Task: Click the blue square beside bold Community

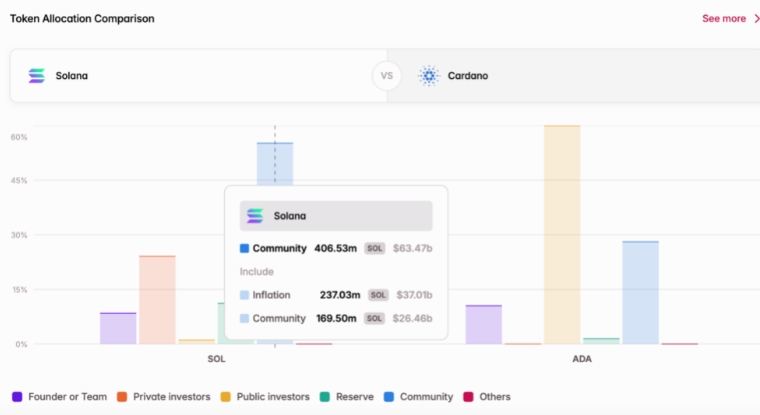Action: [244, 248]
